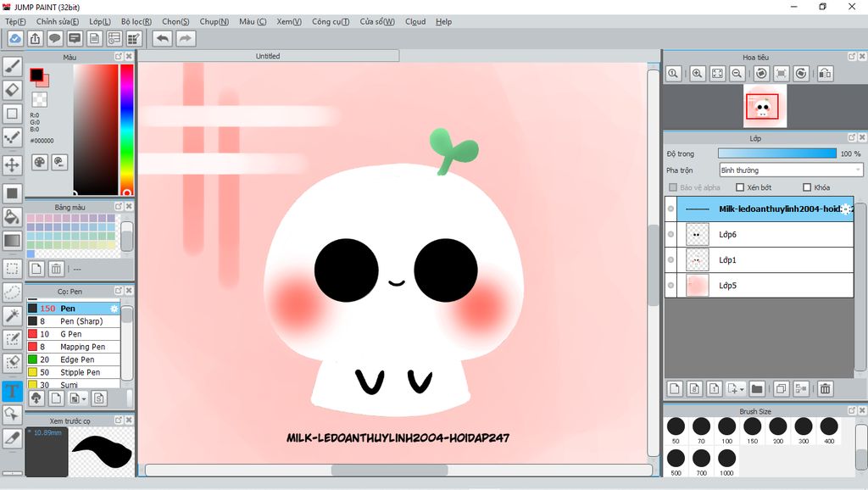Select the Brush tool in left toolbar
Screen dimensions: 868x490
tap(12, 66)
